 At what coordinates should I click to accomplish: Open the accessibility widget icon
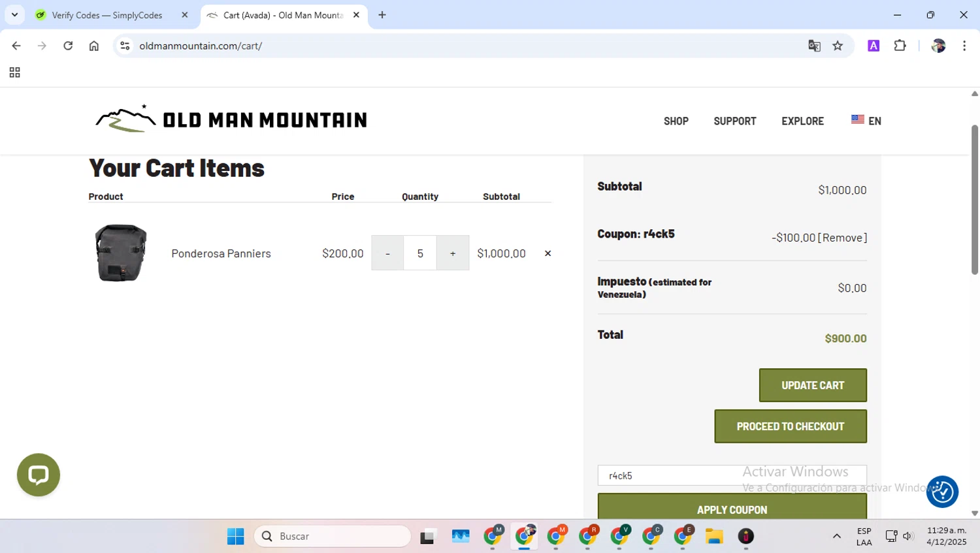coord(942,492)
